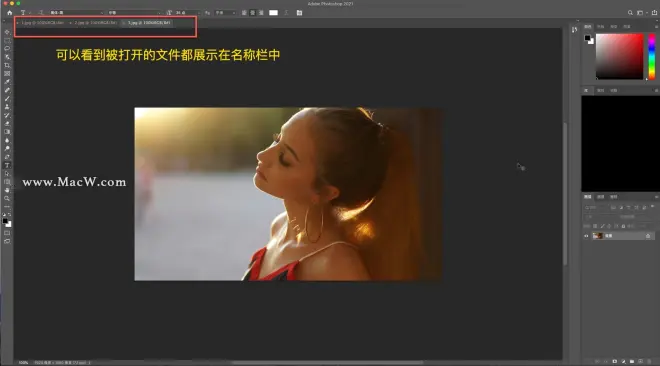Select the Crop tool
The height and width of the screenshot is (366, 660).
7,65
